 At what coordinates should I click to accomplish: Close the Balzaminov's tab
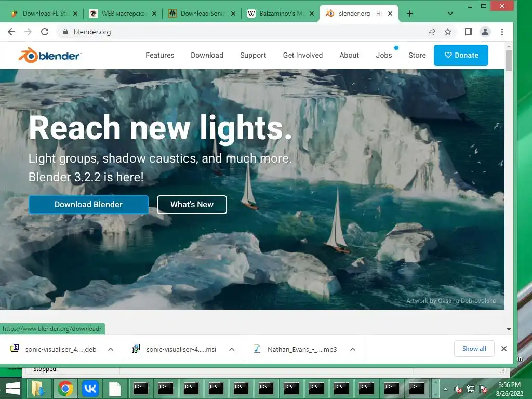click(312, 14)
